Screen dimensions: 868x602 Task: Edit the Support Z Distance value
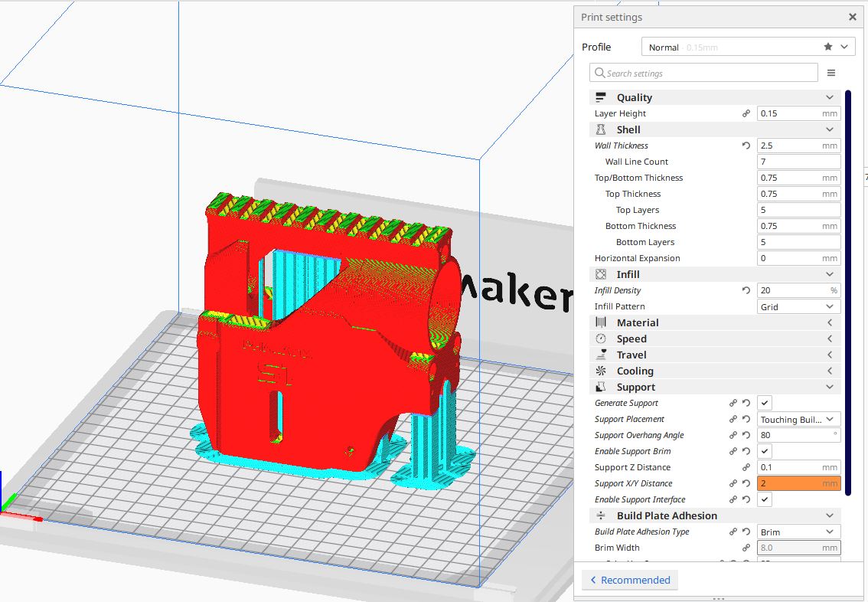[x=799, y=467]
